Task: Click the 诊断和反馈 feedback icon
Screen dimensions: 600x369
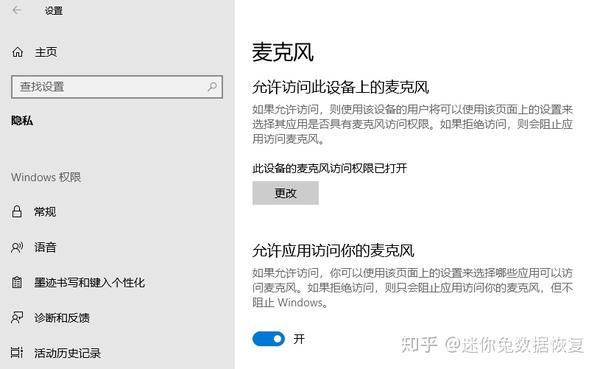Action: (17, 317)
